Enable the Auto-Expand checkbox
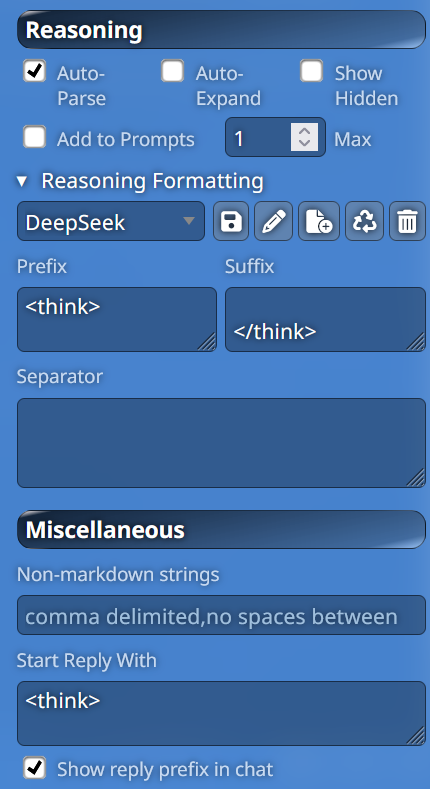Screen dimensions: 430x789 point(173,71)
